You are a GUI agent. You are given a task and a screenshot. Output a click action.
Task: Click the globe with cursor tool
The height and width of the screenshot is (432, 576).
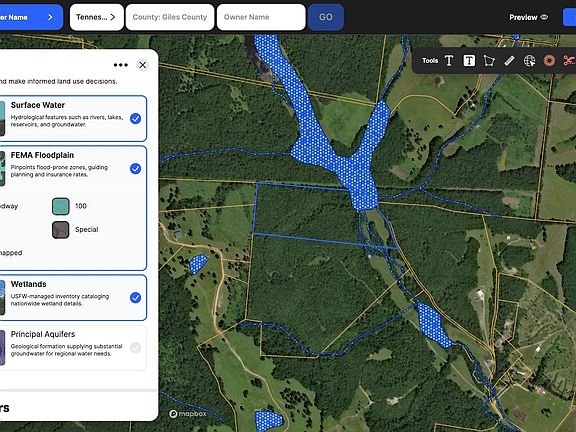(529, 61)
